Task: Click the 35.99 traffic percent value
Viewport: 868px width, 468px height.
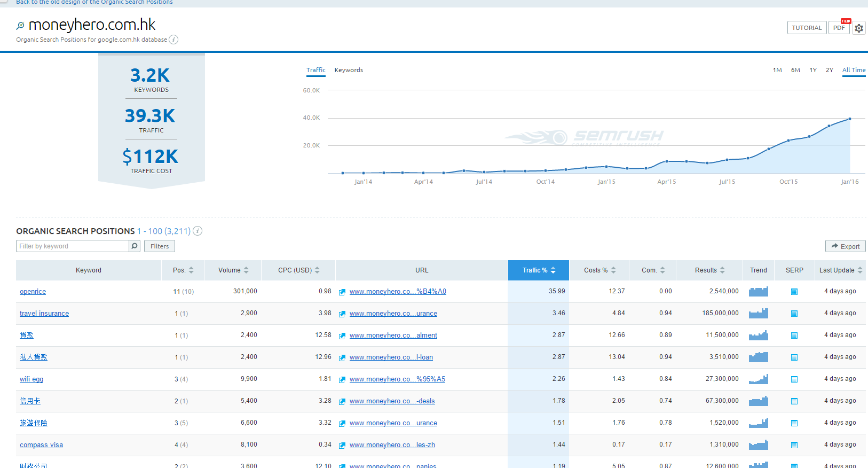Action: point(557,291)
